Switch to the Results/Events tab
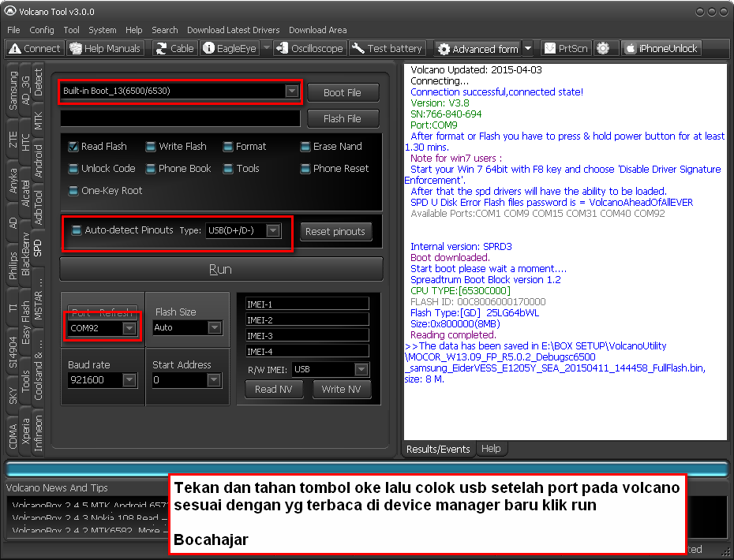The width and height of the screenshot is (734, 560). 438,449
